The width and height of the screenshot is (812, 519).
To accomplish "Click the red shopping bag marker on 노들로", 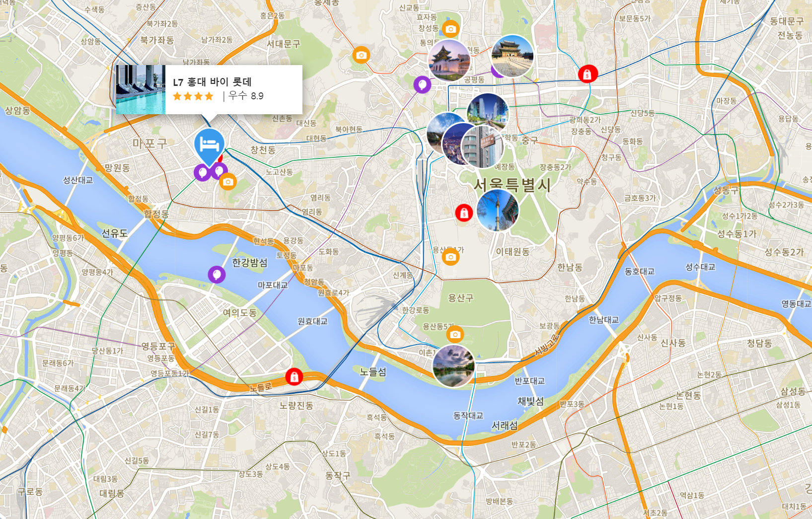I will pos(294,377).
